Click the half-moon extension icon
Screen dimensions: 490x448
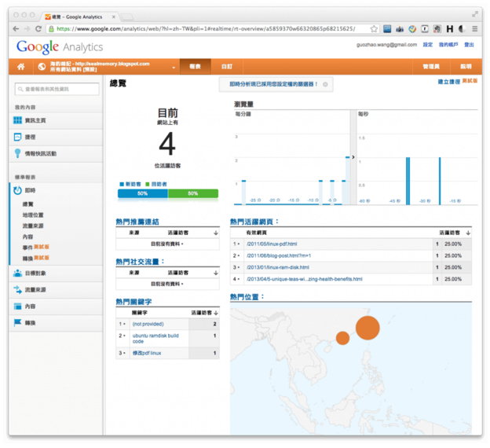pos(462,29)
